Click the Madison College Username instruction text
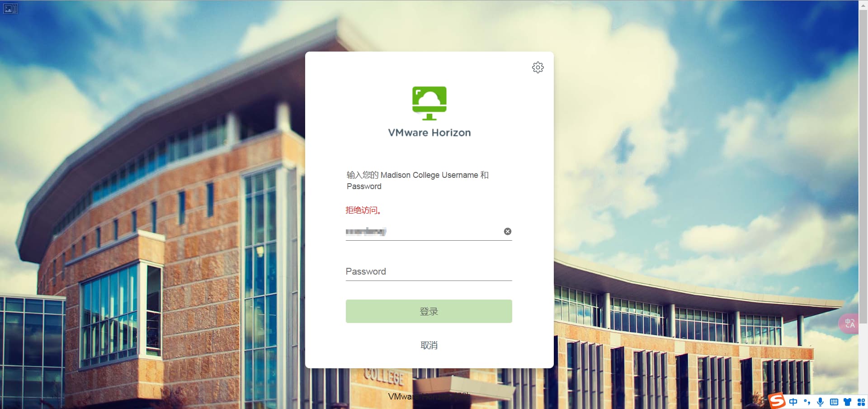 point(418,181)
